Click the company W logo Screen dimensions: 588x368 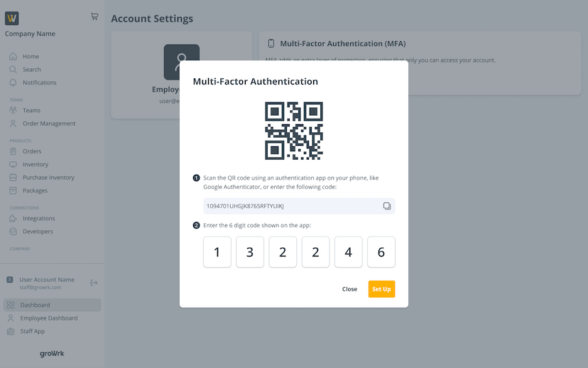pyautogui.click(x=12, y=18)
